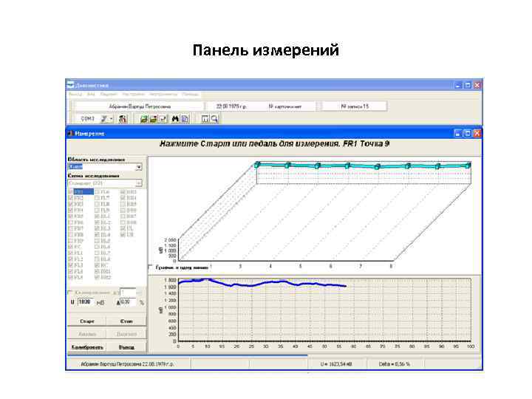Open the Инструменты menu

coord(163,94)
